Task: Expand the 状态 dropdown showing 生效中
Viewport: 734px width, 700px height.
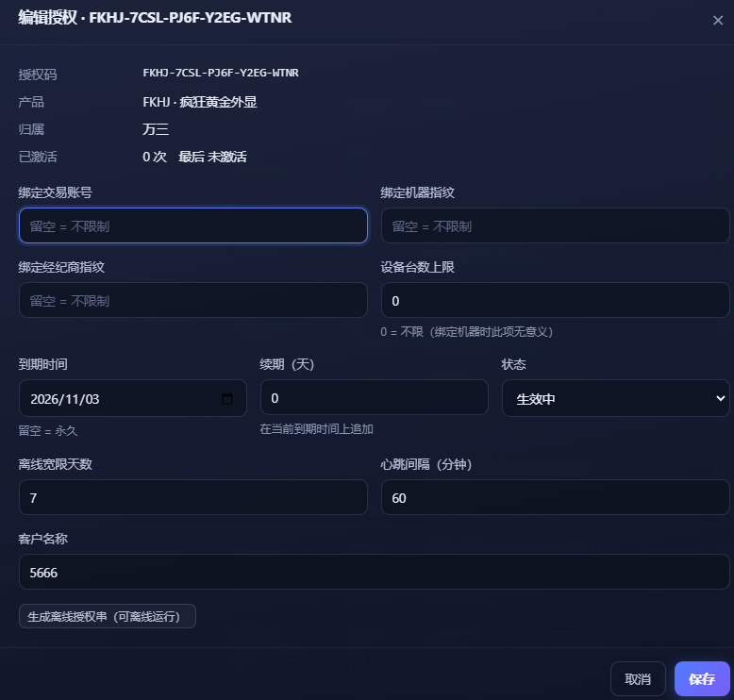Action: [615, 398]
